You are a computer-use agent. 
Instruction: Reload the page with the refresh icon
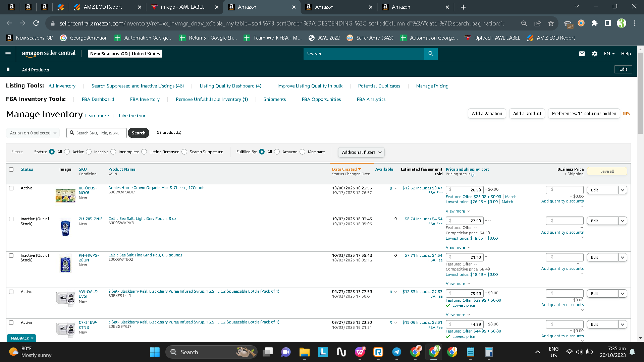[36, 23]
